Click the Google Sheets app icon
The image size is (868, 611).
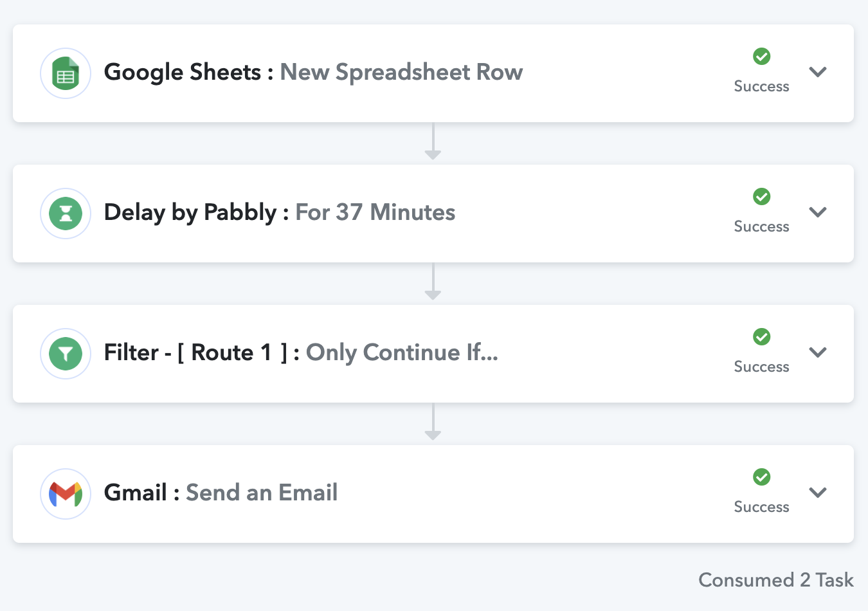coord(66,73)
